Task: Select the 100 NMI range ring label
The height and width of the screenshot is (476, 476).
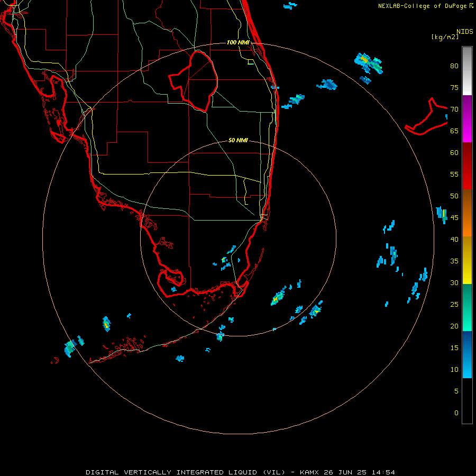Action: [x=239, y=42]
